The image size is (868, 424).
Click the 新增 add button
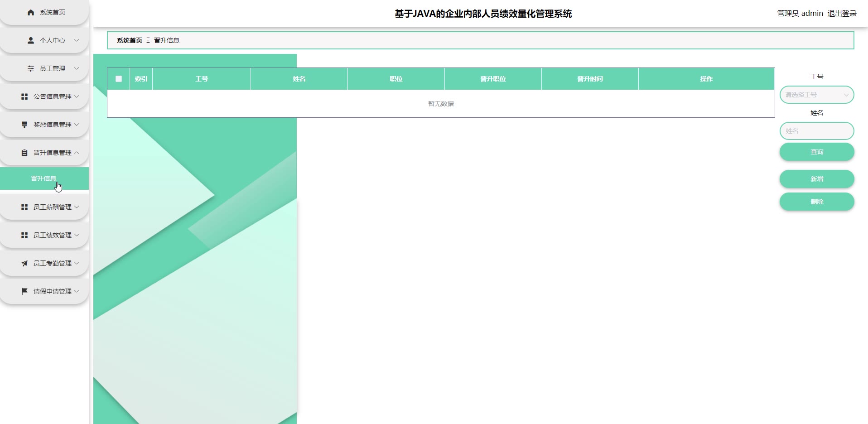[x=817, y=179]
